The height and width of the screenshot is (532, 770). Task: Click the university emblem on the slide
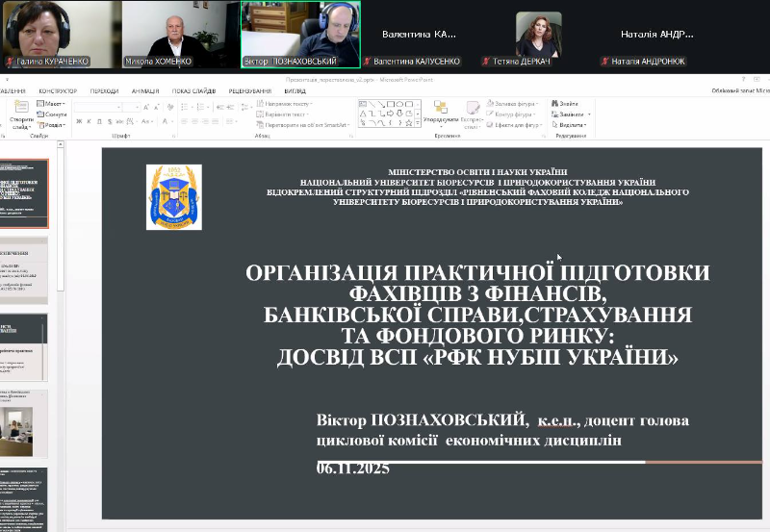pos(174,197)
